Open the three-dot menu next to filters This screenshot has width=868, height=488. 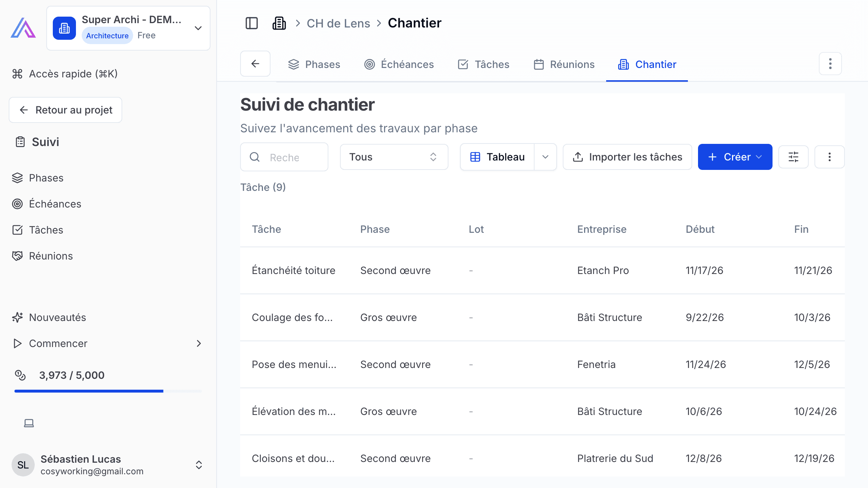tap(830, 157)
